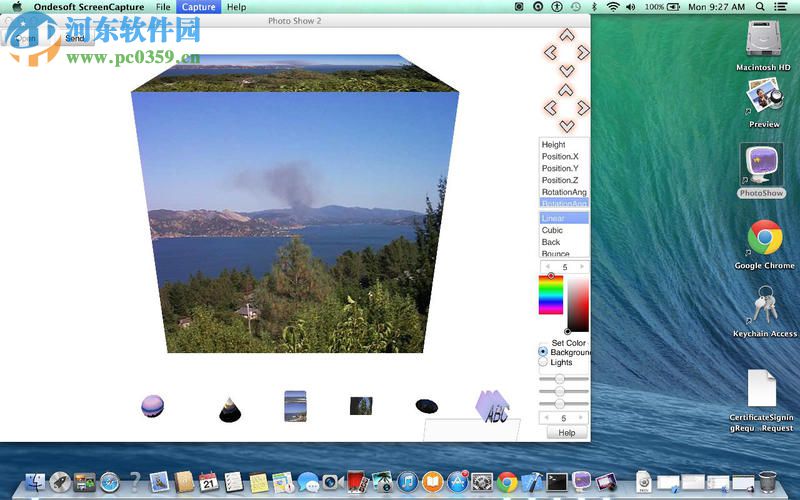Open Safari from the Dock
Viewport: 800px width, 500px height.
pyautogui.click(x=110, y=482)
